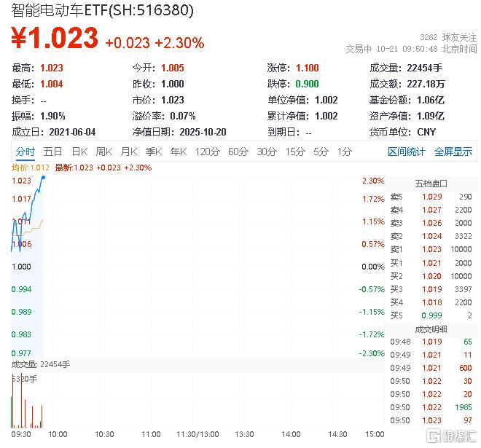Viewport: 481px width, 448px height.
Task: Click the 09:50 trade of 1985 lots
Action: [x=431, y=407]
